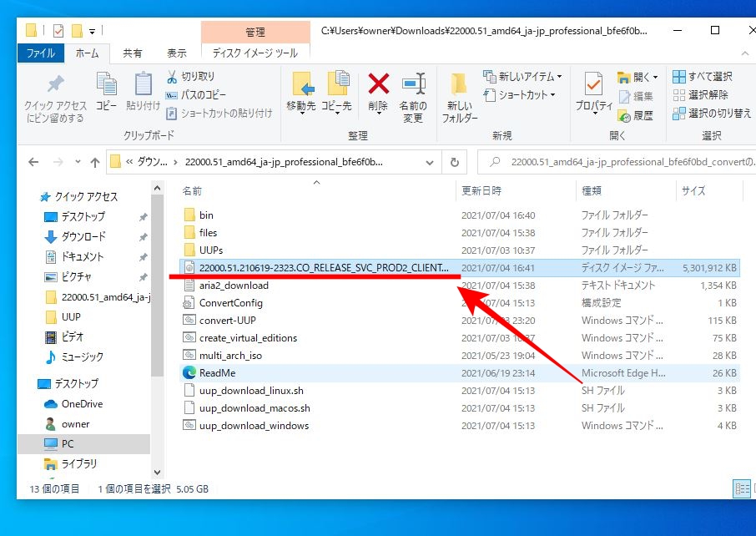Screen dimensions: 756x536
Task: Select PC in navigation pane
Action: (x=84, y=444)
